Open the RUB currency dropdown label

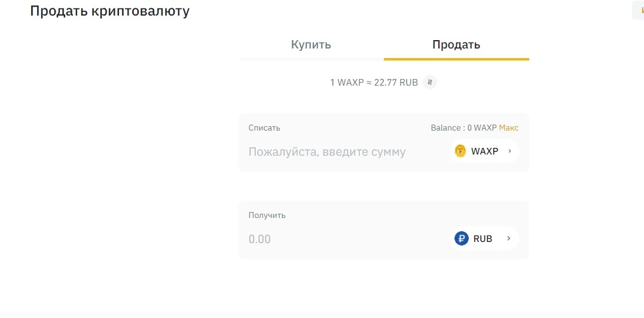click(x=483, y=238)
